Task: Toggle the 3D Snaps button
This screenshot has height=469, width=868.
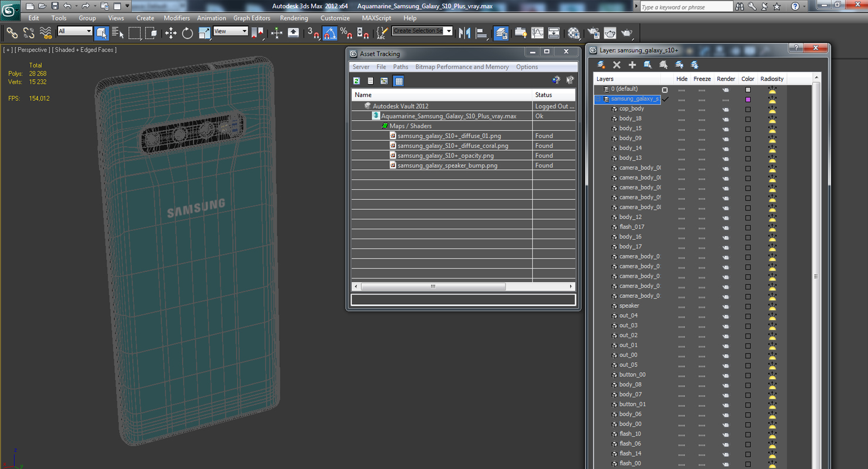Action: [313, 33]
